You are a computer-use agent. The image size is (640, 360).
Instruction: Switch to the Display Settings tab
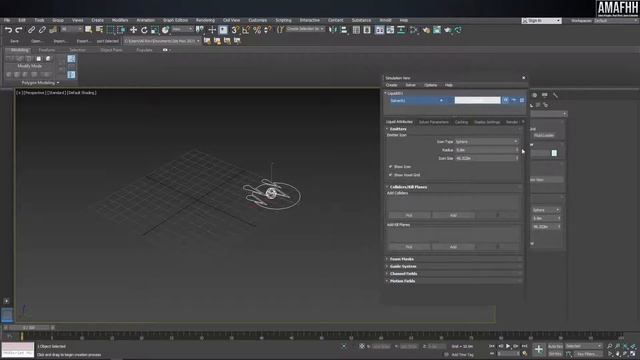487,122
